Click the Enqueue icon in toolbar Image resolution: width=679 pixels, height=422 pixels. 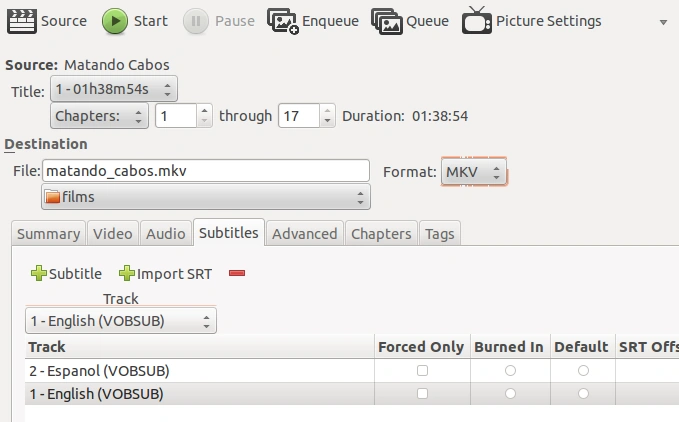(284, 20)
